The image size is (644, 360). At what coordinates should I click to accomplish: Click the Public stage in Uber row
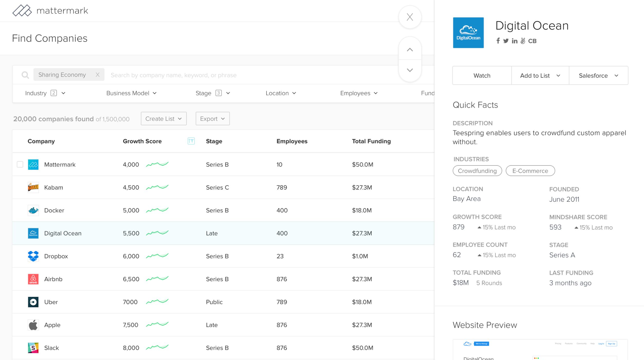point(214,302)
